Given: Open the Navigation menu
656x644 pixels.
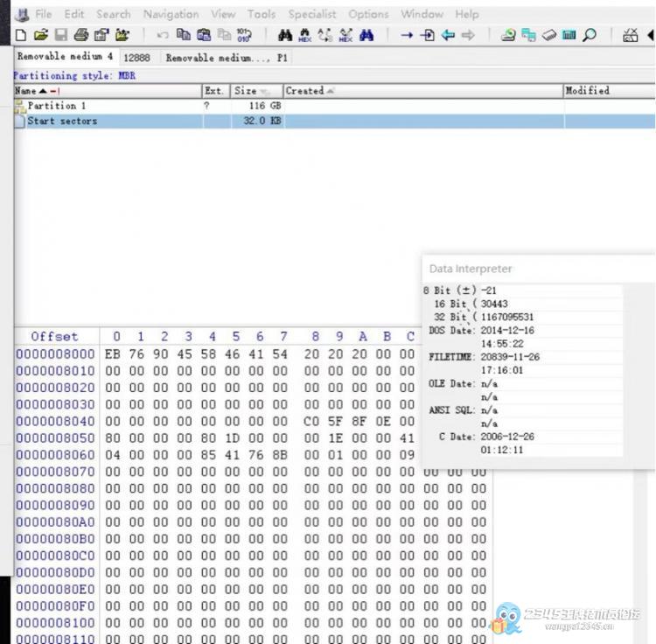Looking at the screenshot, I should [171, 14].
